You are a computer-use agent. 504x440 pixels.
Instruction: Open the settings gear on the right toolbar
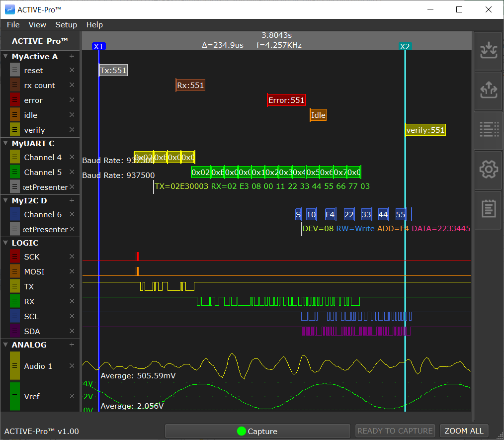coord(488,169)
